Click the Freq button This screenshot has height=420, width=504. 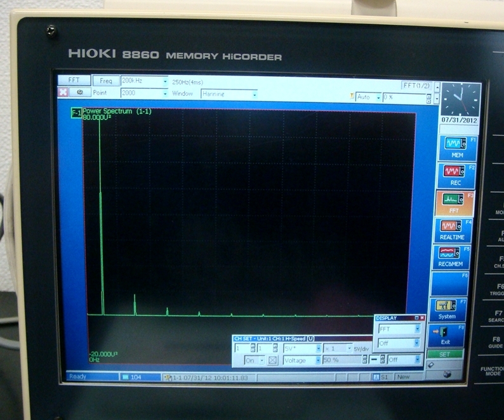pos(106,81)
